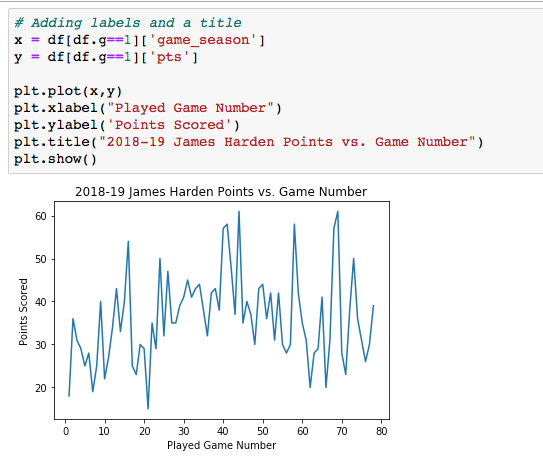Screen dimensions: 543x475
Task: Click the y-axis tick label 30
Action: tap(41, 345)
